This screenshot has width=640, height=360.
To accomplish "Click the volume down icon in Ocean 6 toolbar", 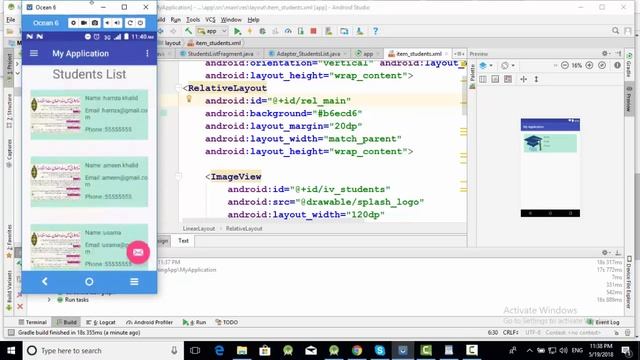I will click(107, 23).
